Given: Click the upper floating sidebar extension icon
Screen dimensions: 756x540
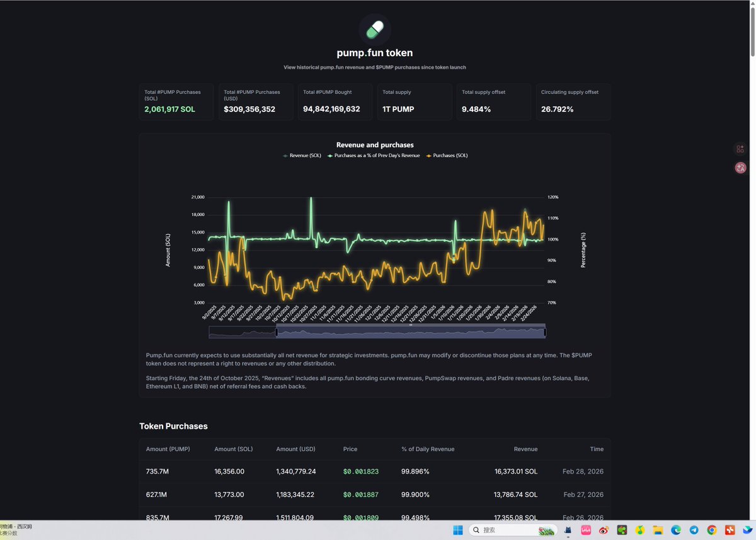Looking at the screenshot, I should click(x=740, y=149).
